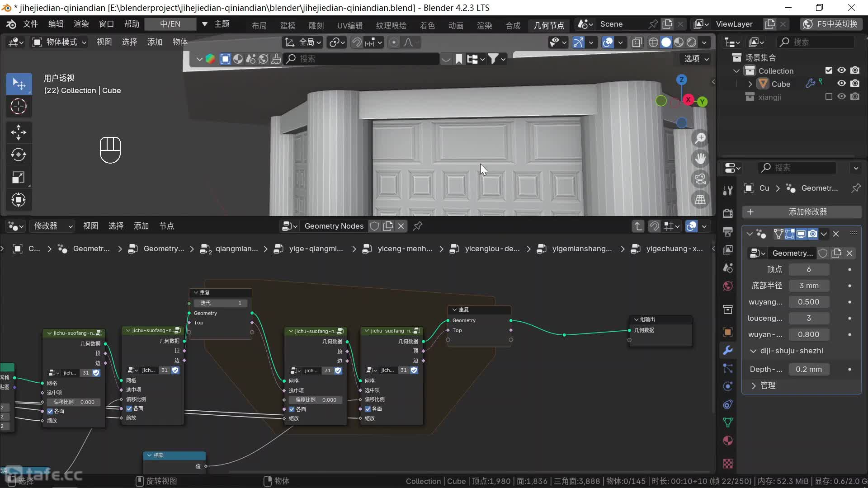Open the object mode dropdown

(59, 42)
